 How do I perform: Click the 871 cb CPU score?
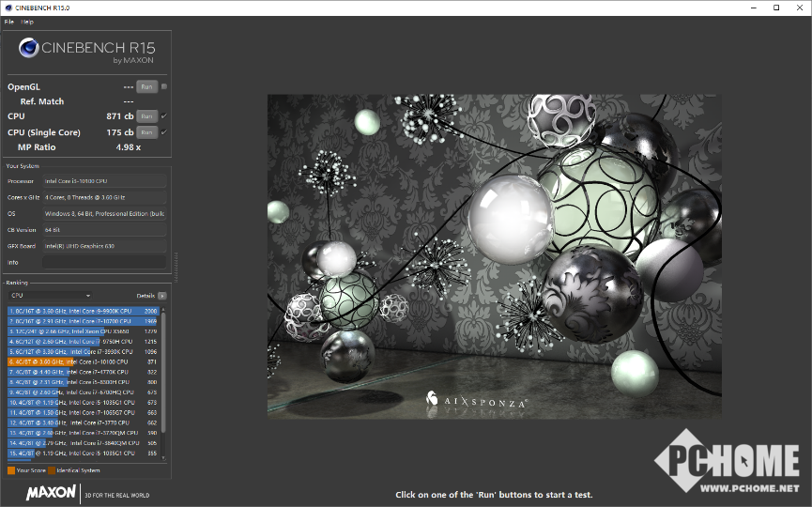[119, 116]
